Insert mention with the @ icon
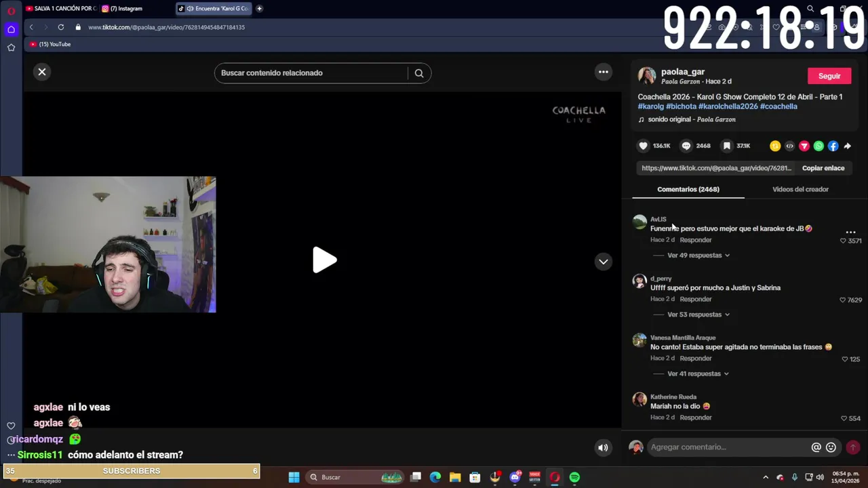 (x=816, y=447)
